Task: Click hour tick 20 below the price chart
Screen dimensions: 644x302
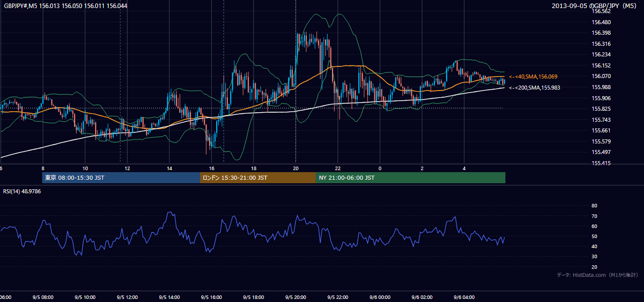Action: pyautogui.click(x=296, y=168)
